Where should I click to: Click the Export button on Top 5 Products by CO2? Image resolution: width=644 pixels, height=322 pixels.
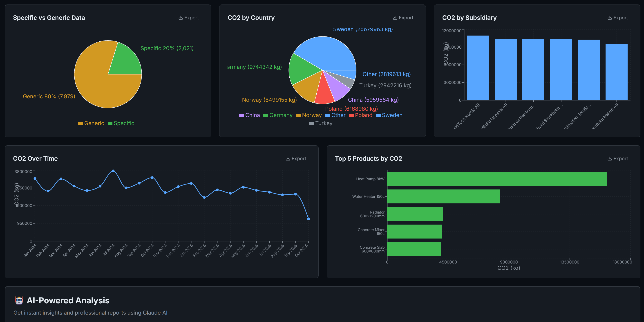point(618,158)
